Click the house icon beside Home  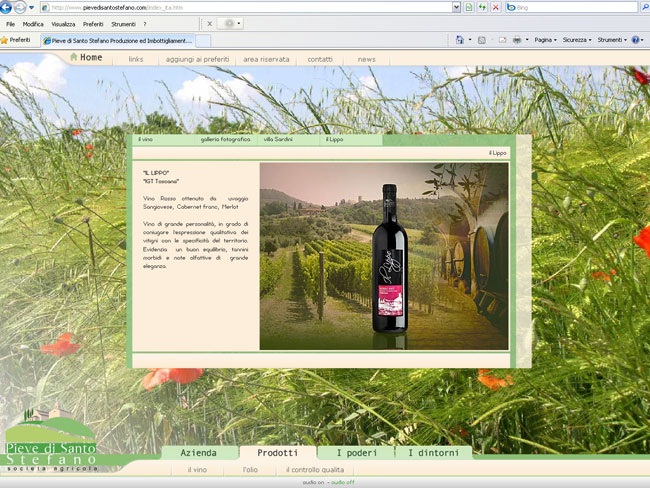coord(73,56)
